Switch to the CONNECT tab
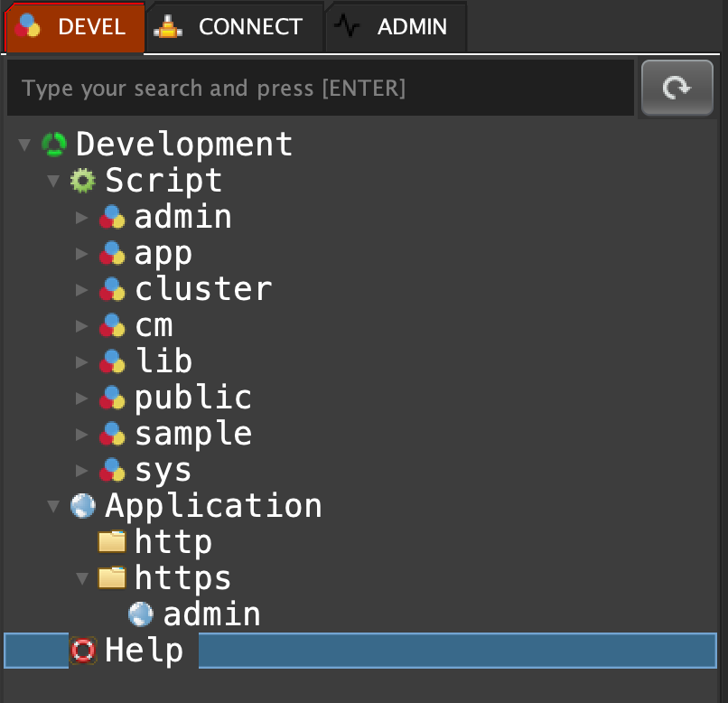The image size is (728, 703). pyautogui.click(x=233, y=27)
